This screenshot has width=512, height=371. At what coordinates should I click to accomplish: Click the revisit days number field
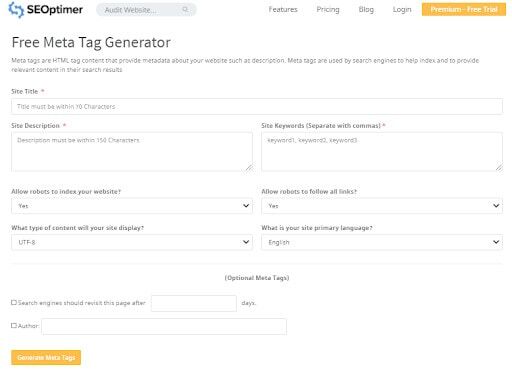(194, 303)
